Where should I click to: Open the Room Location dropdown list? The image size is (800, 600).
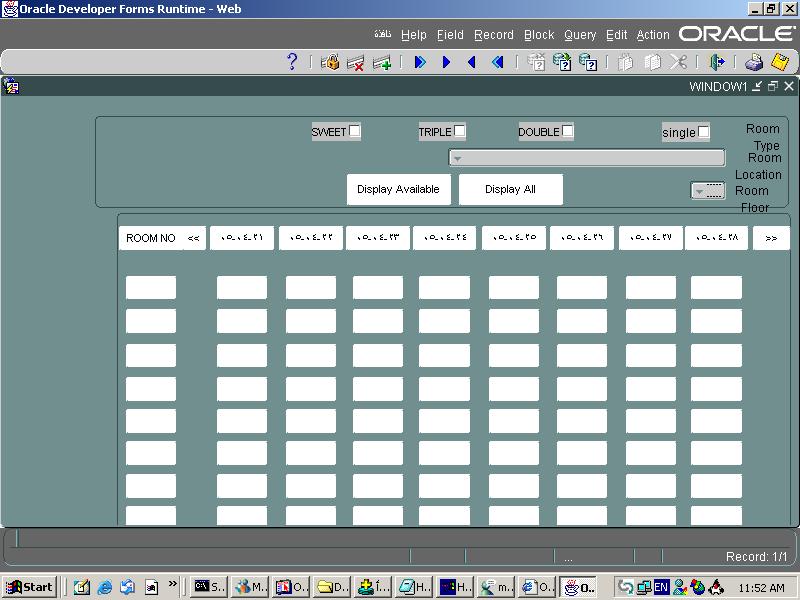[457, 158]
